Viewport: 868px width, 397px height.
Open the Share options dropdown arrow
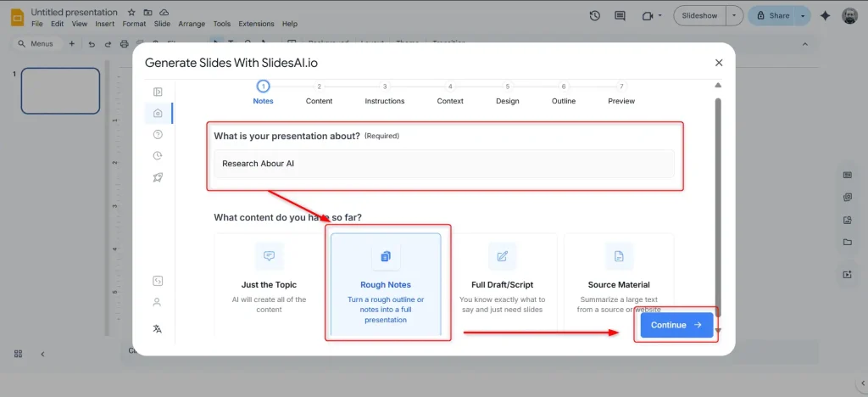pyautogui.click(x=803, y=15)
